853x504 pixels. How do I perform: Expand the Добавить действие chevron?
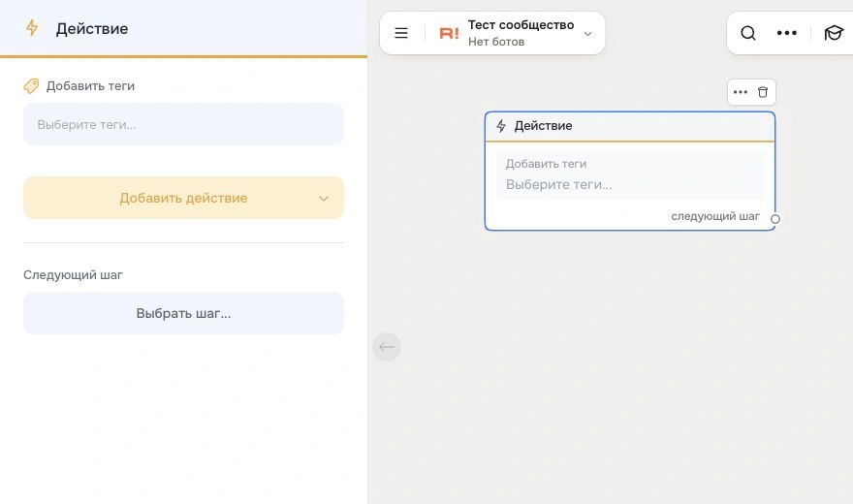pos(324,199)
